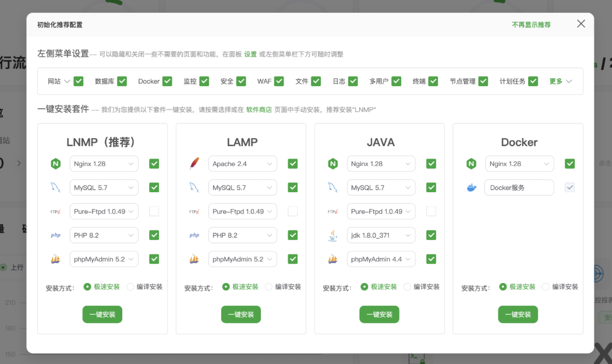The height and width of the screenshot is (364, 612).
Task: Click the Docker服务 input field
Action: [x=519, y=188]
